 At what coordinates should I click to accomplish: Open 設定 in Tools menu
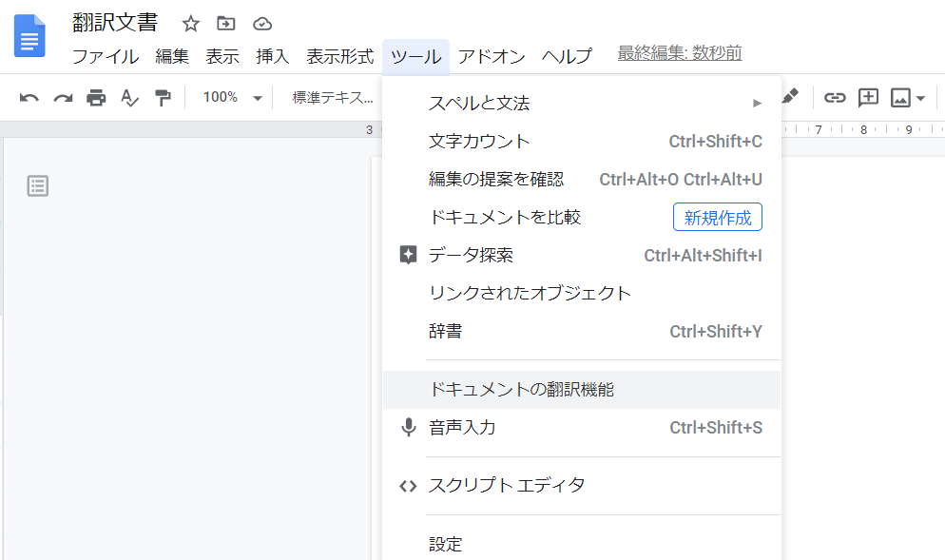(582, 544)
